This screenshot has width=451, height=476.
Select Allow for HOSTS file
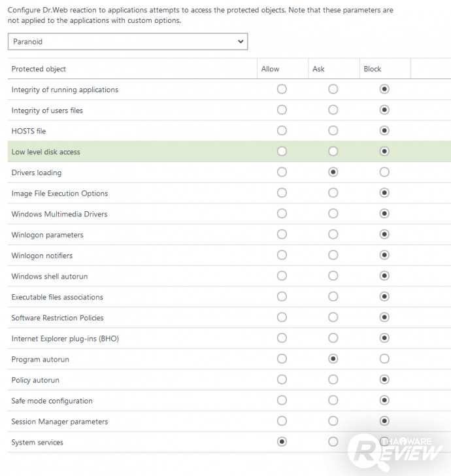tap(282, 131)
